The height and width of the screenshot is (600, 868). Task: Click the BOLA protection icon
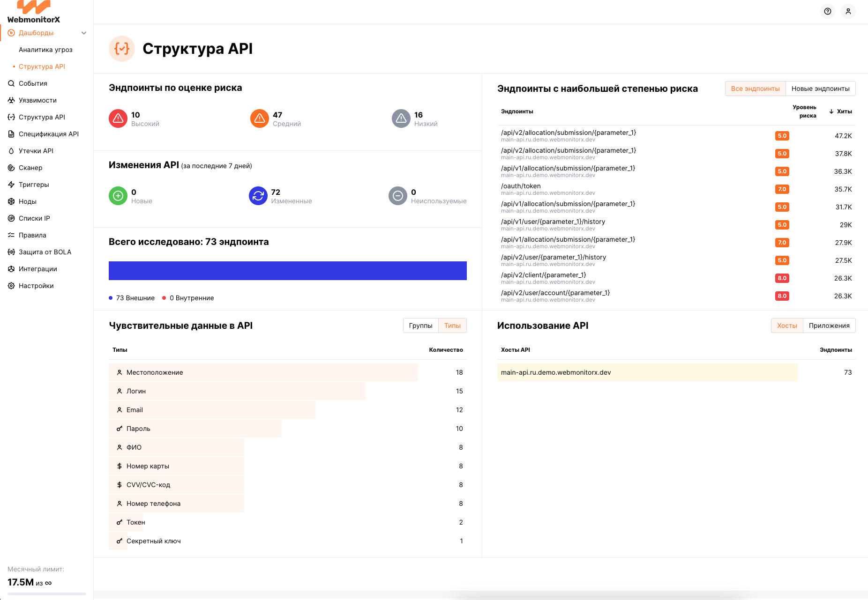pos(11,252)
